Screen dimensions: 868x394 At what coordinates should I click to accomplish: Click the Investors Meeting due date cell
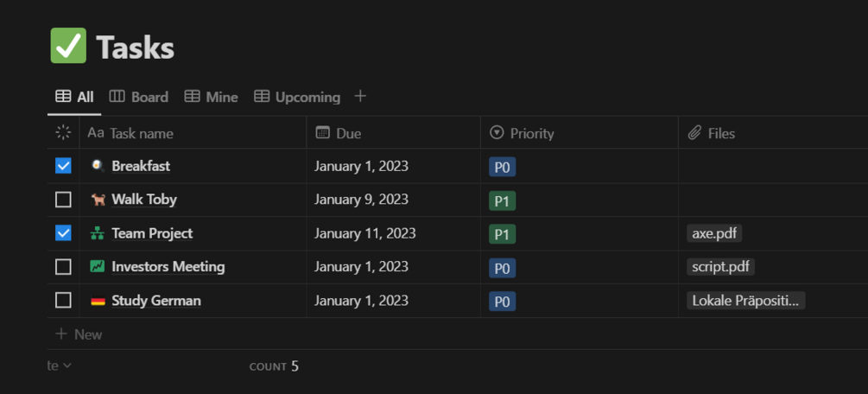click(x=361, y=267)
